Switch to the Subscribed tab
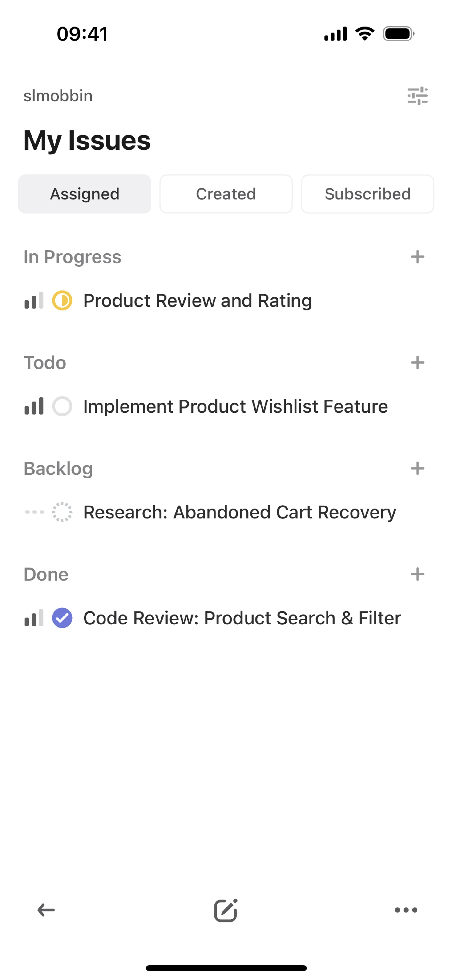The width and height of the screenshot is (452, 980). tap(367, 194)
